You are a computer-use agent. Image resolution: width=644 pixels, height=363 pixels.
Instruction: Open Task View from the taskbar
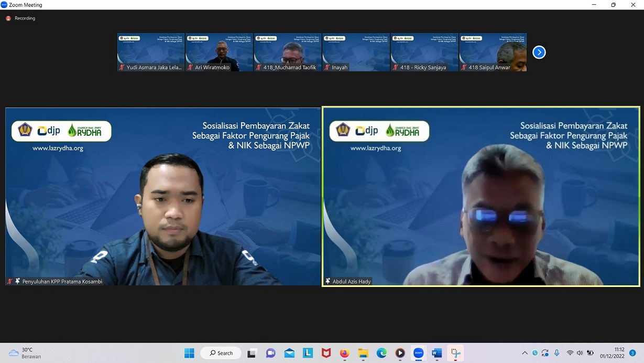252,353
